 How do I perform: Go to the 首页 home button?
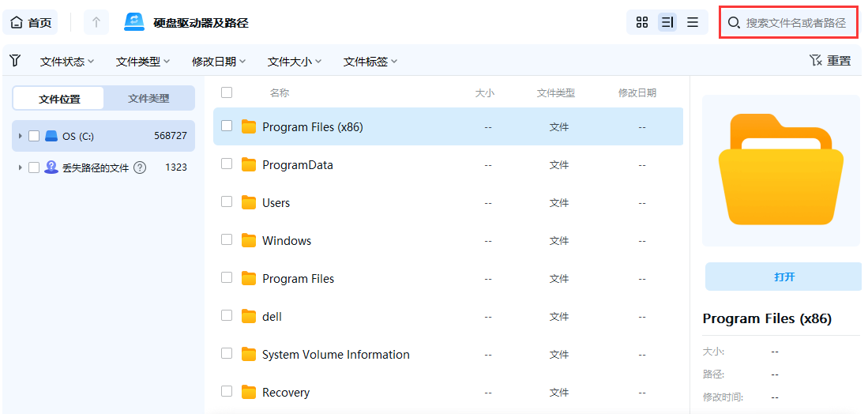pos(32,22)
